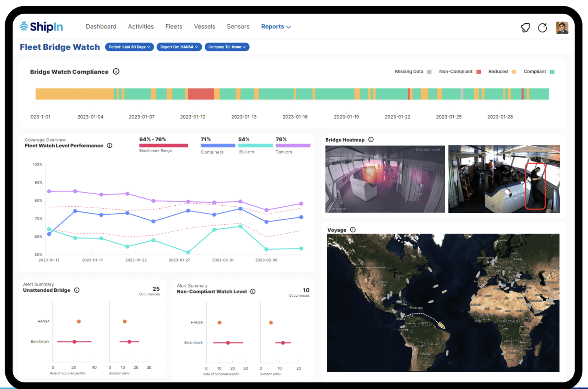Open the Bridge Watch Compliance info tooltip
Image resolution: width=588 pixels, height=389 pixels.
[x=116, y=72]
